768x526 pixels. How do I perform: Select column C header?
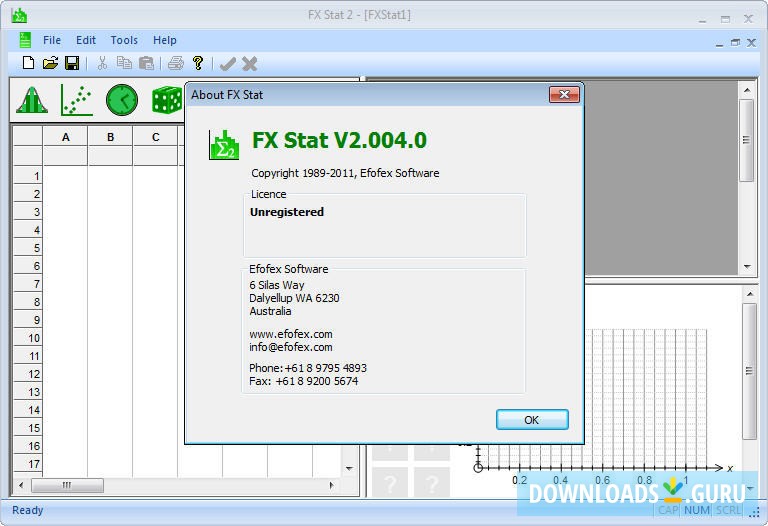click(156, 137)
